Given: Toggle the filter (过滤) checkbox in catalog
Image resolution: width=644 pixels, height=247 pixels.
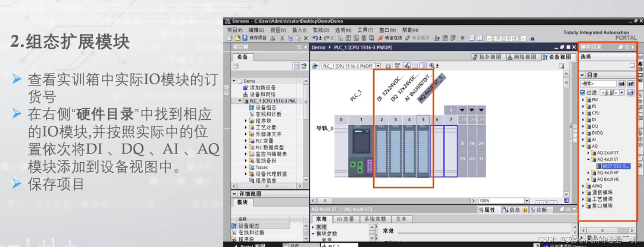Looking at the screenshot, I should (583, 93).
